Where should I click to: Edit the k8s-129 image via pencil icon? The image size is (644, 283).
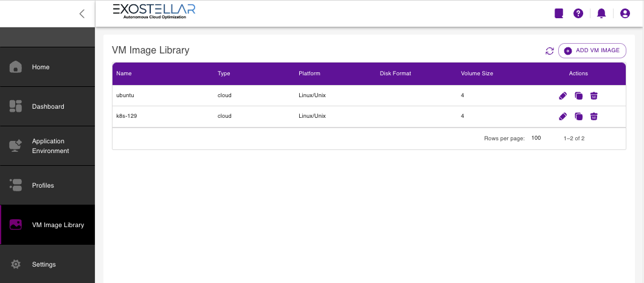563,117
